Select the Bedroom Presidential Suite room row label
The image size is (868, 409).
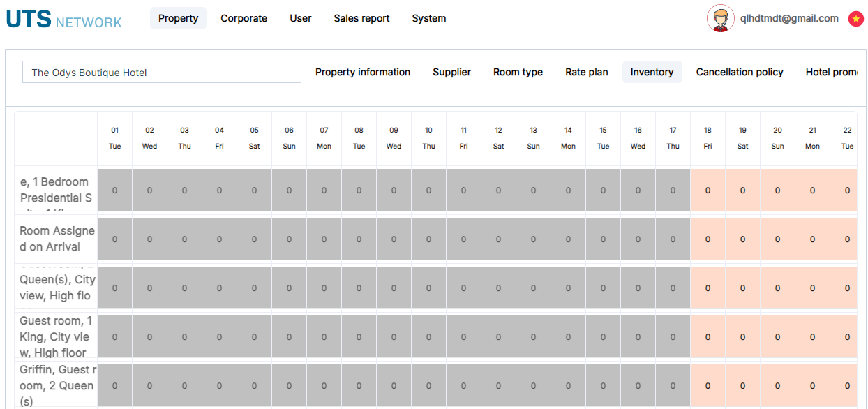tap(57, 190)
